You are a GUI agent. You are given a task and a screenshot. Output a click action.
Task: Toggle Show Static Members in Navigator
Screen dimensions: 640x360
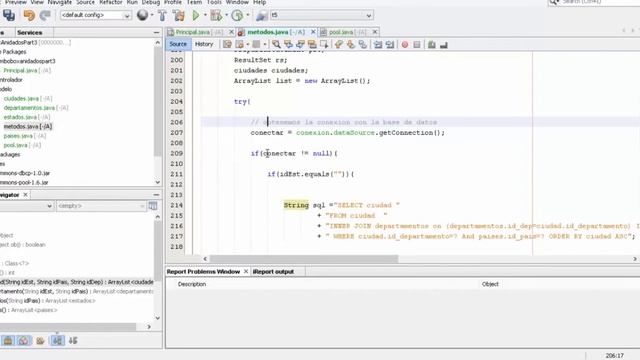[x=40, y=340]
